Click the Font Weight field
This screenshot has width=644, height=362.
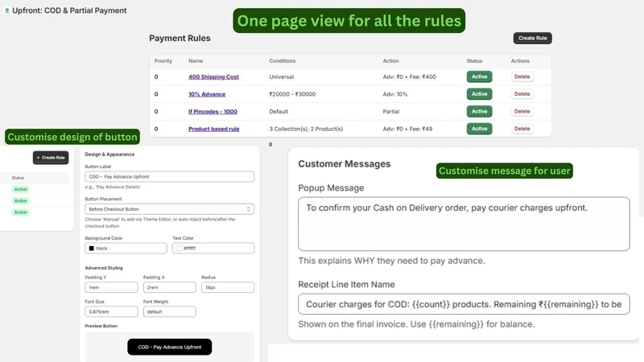point(170,312)
